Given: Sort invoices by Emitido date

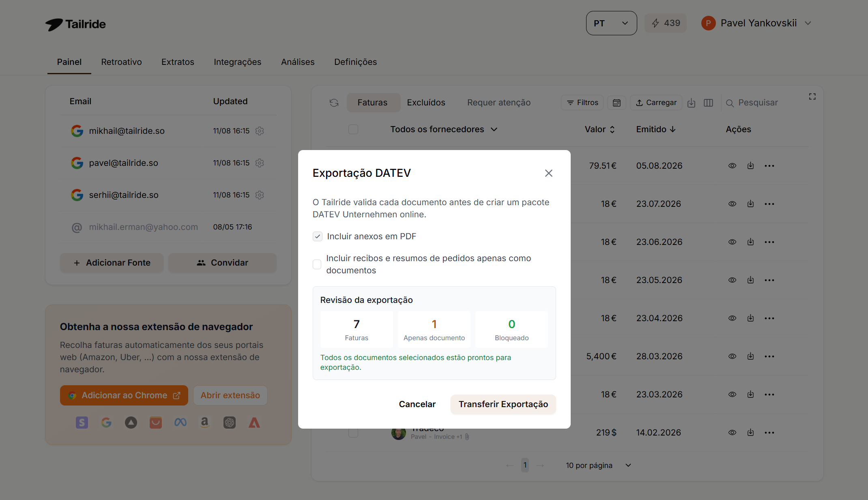Looking at the screenshot, I should point(656,129).
